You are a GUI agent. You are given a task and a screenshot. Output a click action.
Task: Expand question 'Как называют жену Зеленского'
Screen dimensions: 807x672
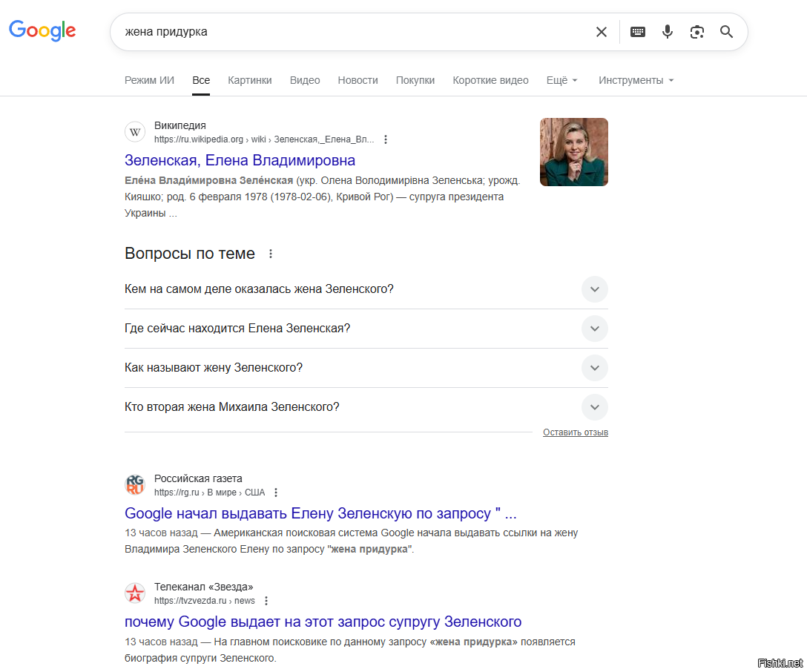click(x=594, y=368)
